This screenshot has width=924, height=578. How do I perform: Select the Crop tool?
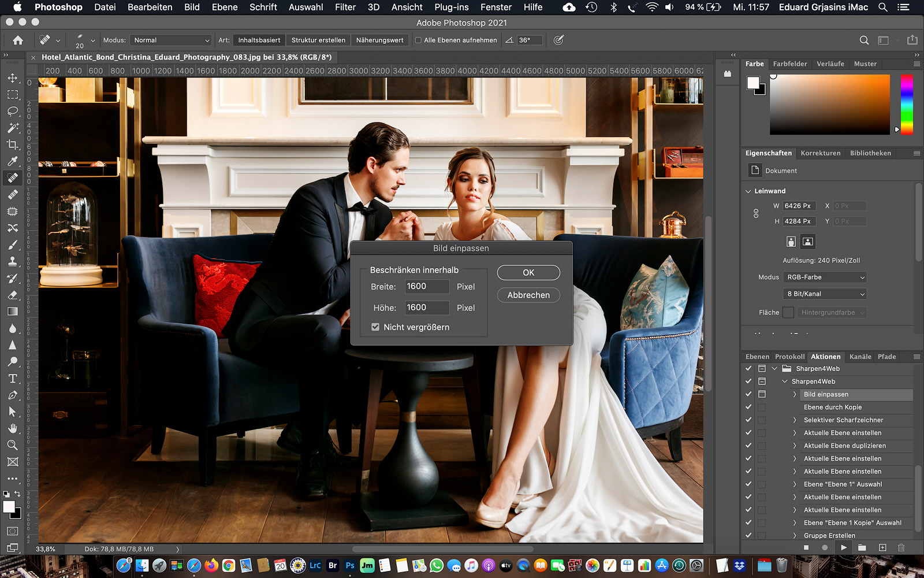[x=13, y=144]
